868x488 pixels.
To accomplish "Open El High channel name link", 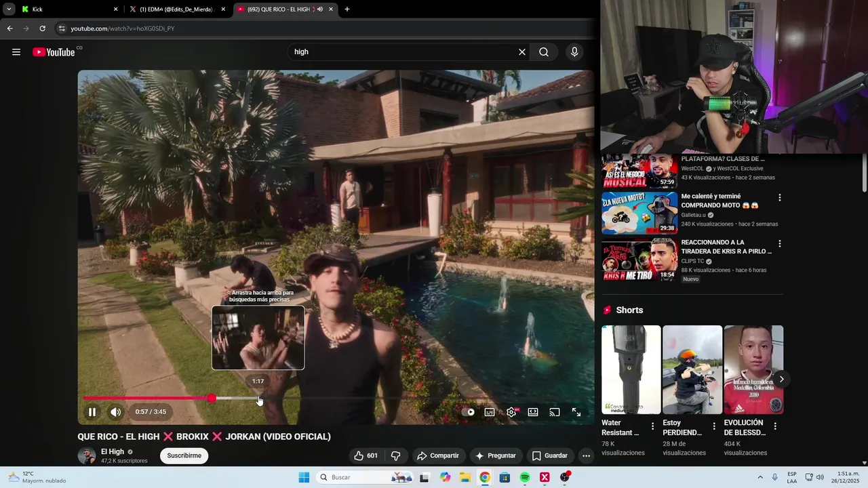I will (113, 451).
